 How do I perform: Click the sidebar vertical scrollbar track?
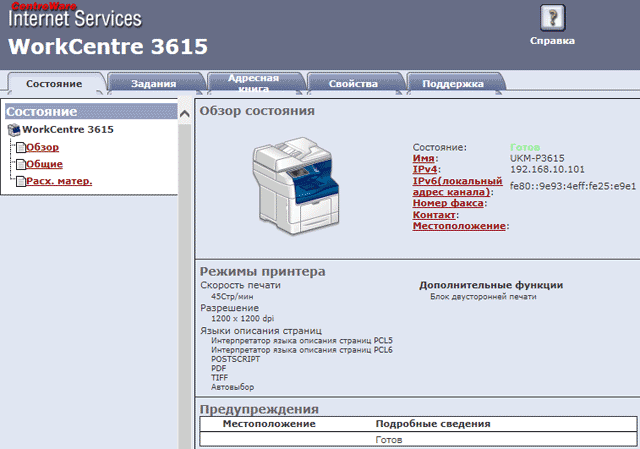185,286
